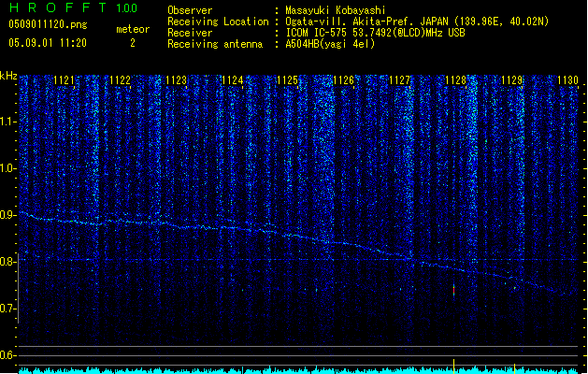Click the 1126 time marker
The width and height of the screenshot is (588, 374).
pos(343,80)
